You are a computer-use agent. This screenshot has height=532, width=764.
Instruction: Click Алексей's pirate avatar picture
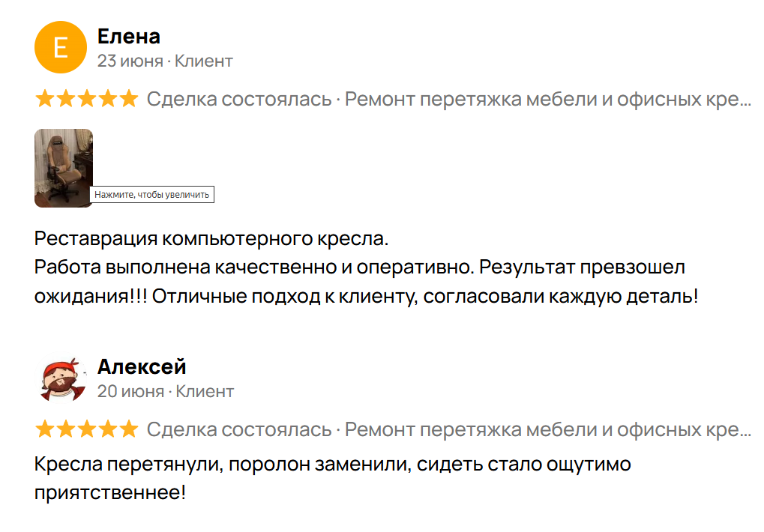(61, 379)
